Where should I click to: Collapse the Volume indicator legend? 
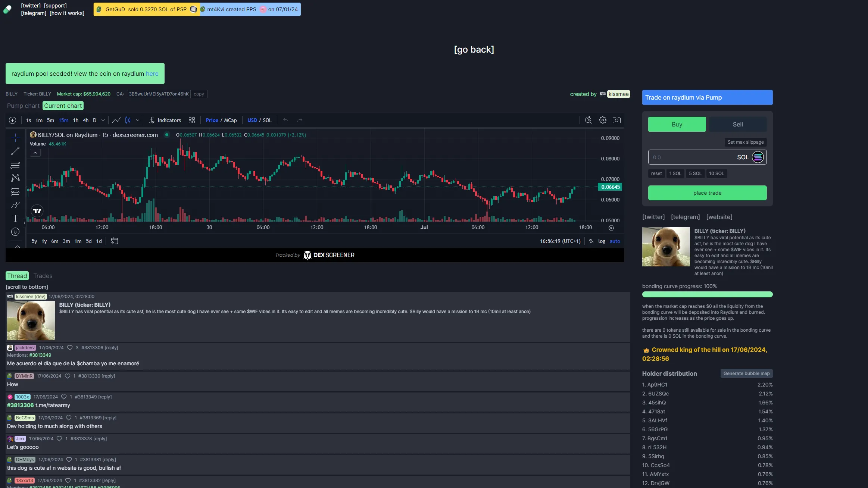point(35,153)
